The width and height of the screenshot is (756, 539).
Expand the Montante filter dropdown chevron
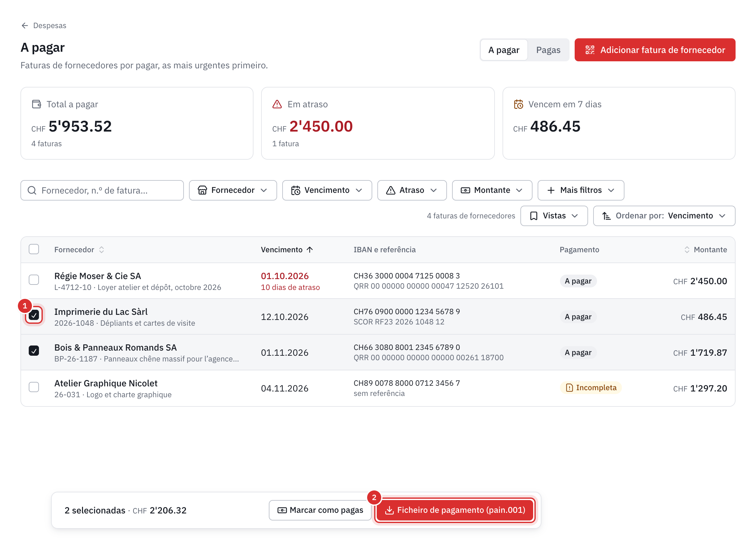(x=519, y=190)
